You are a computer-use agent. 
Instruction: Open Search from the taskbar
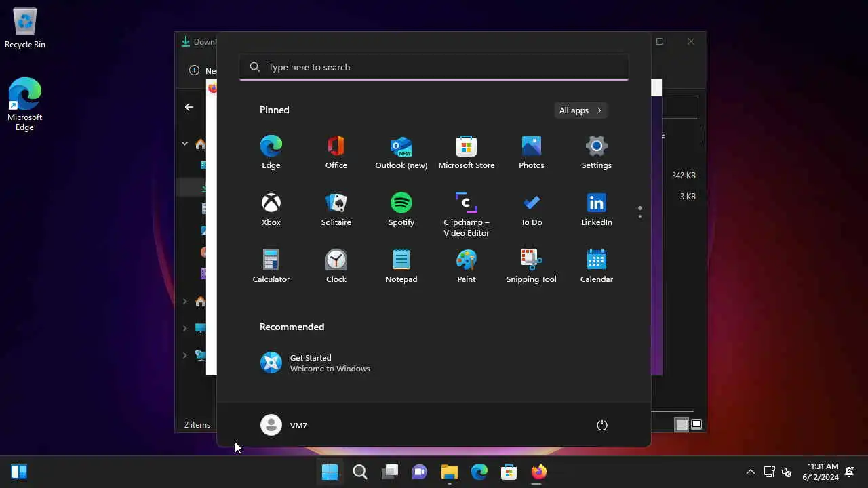click(x=360, y=472)
